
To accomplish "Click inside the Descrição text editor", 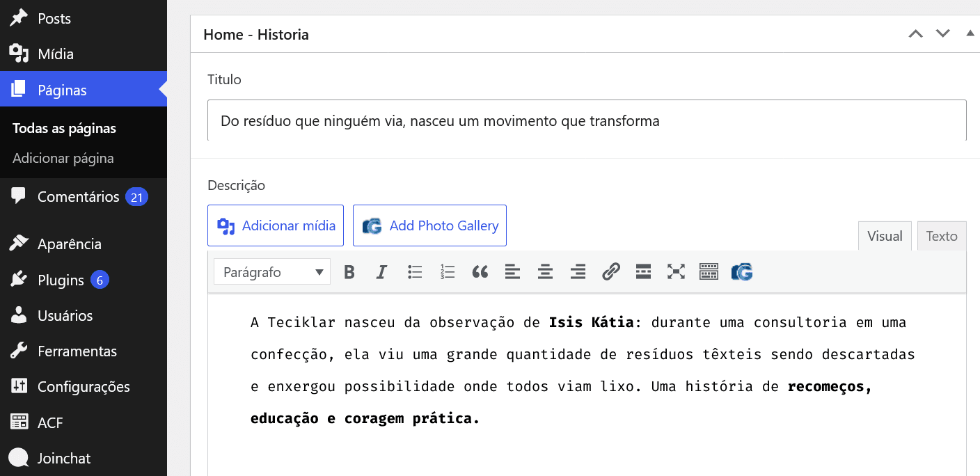I will tap(587, 384).
